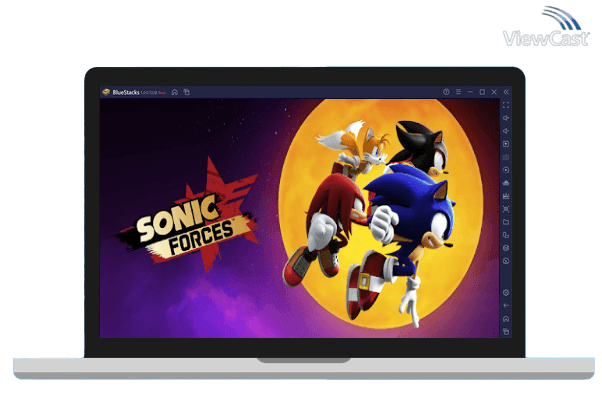Maximize the BlueStacks window
Viewport: 602px width, 414px height.
point(482,92)
